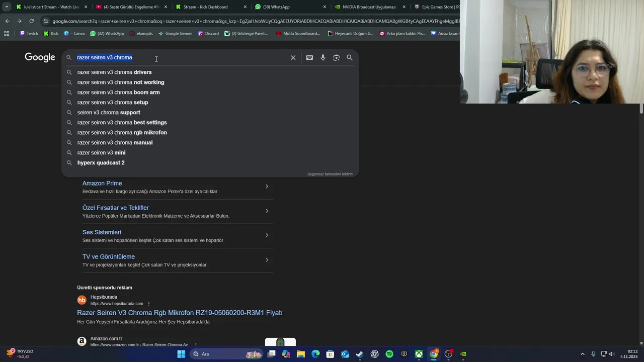Open Windows Start menu
Viewport: 644px width, 362px height.
coord(181,354)
